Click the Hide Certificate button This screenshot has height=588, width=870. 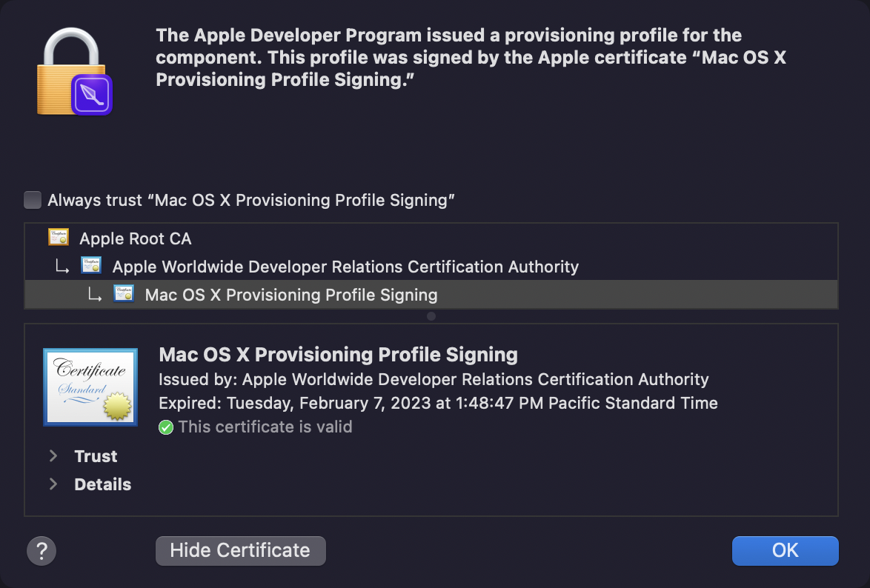pyautogui.click(x=240, y=550)
